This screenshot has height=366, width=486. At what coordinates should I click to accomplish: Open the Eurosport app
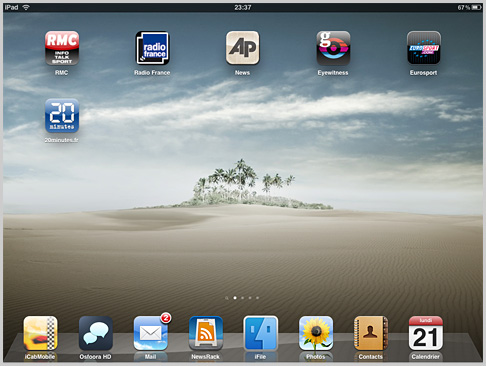(424, 48)
